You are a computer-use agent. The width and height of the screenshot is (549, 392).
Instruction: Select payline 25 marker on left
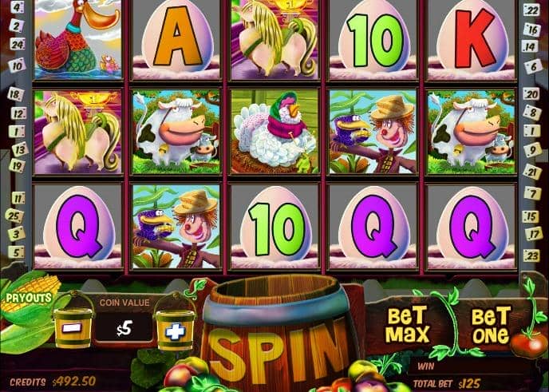(14, 216)
